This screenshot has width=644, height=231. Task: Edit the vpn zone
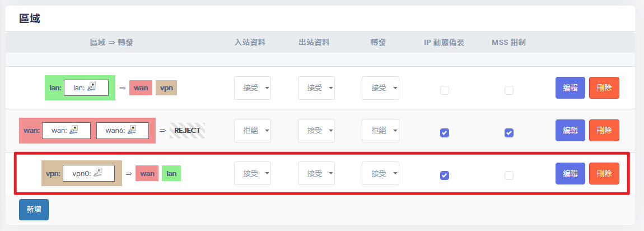pyautogui.click(x=570, y=174)
